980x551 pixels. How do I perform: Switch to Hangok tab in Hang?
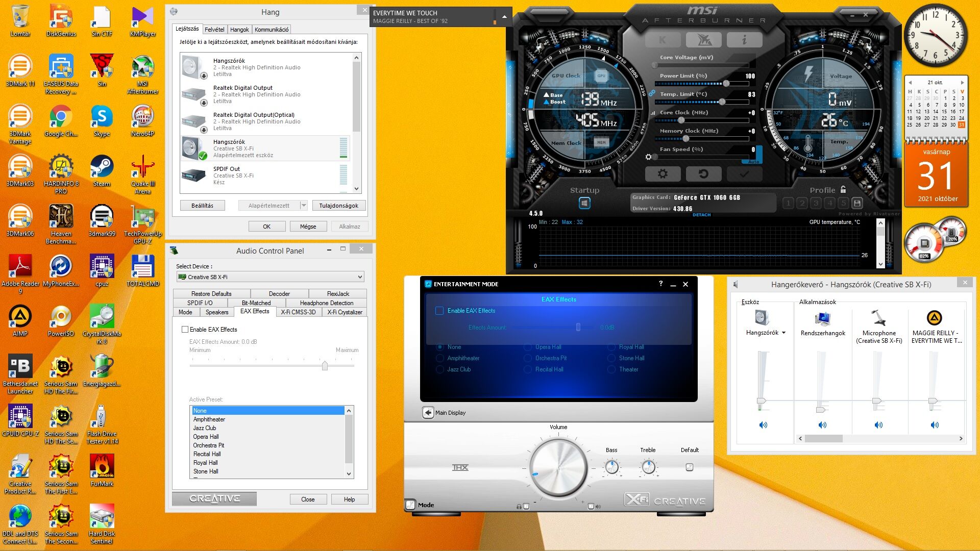click(239, 30)
